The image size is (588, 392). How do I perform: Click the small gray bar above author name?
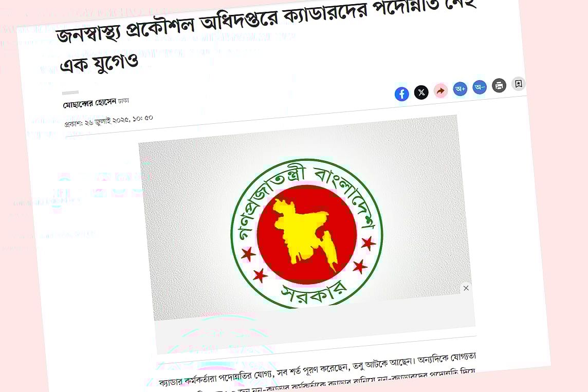point(70,92)
